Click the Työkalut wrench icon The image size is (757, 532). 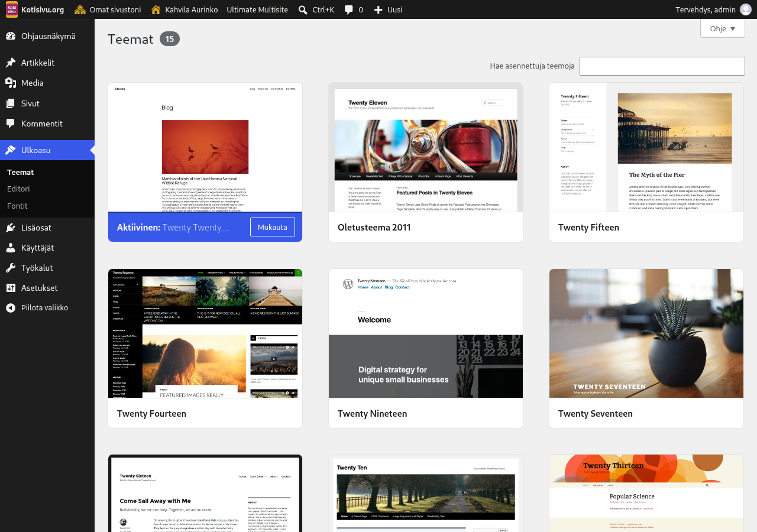click(11, 268)
